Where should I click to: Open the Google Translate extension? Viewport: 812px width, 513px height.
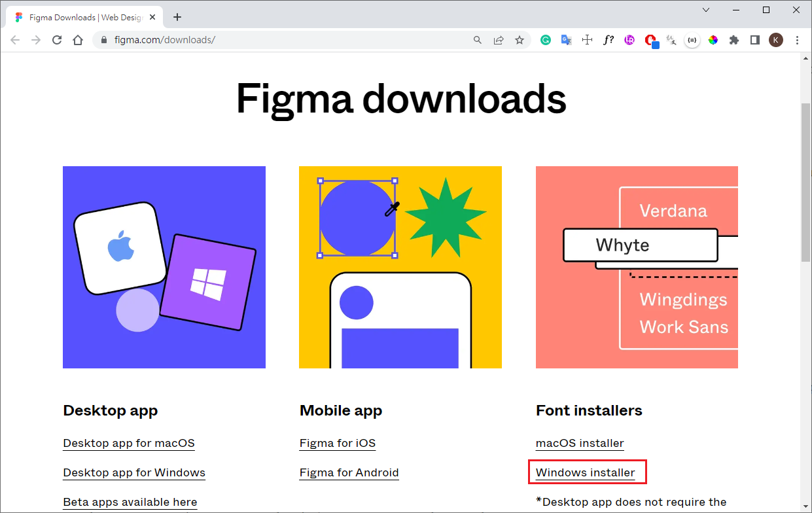click(566, 40)
